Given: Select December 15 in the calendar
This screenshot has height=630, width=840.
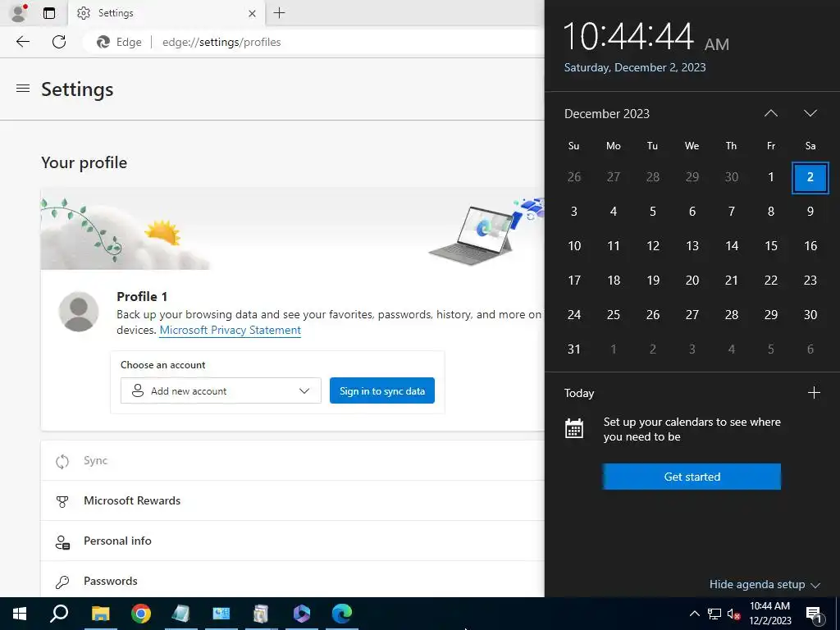Looking at the screenshot, I should tap(771, 246).
